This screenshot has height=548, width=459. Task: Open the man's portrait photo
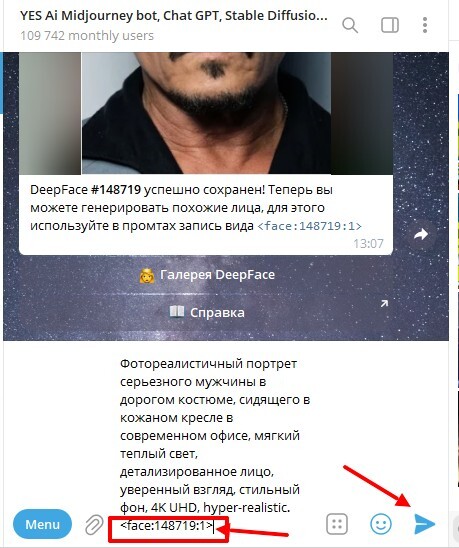(x=206, y=113)
